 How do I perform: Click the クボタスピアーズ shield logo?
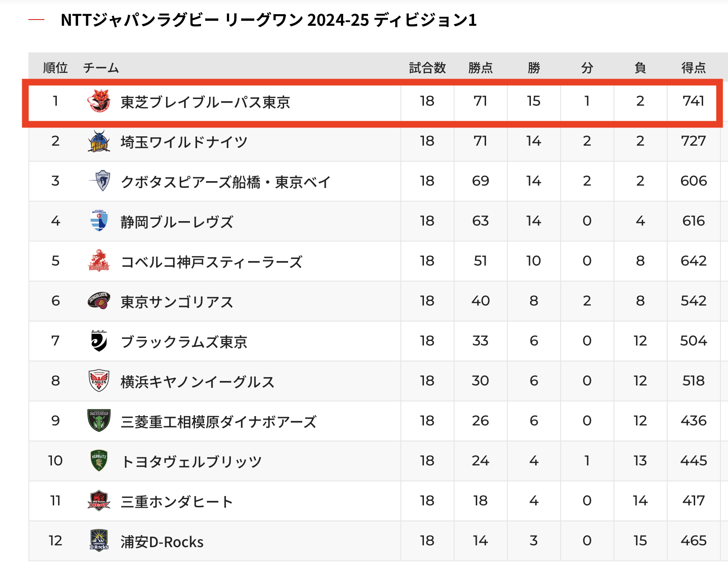[x=99, y=181]
